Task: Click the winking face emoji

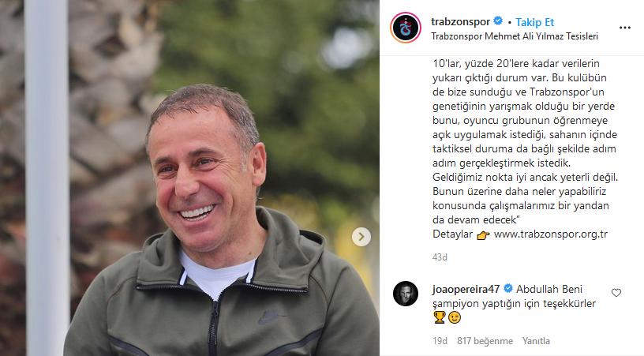Action: point(455,317)
